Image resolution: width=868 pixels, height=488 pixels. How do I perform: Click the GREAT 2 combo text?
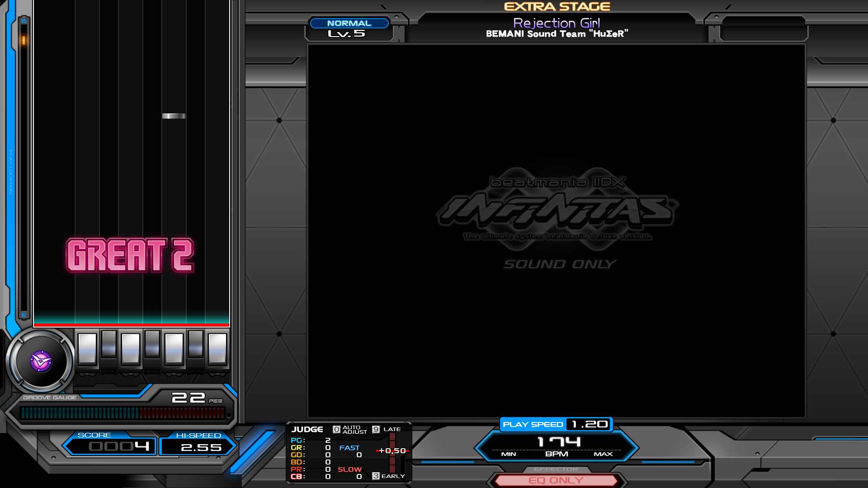130,255
